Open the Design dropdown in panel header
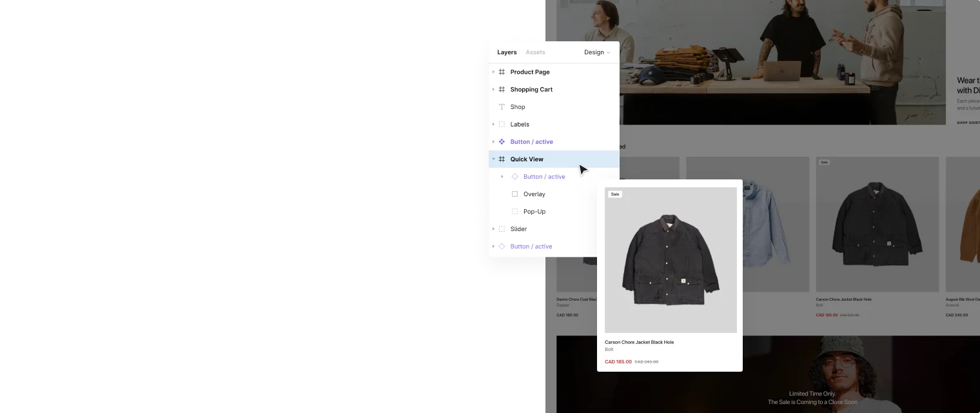 (x=597, y=52)
